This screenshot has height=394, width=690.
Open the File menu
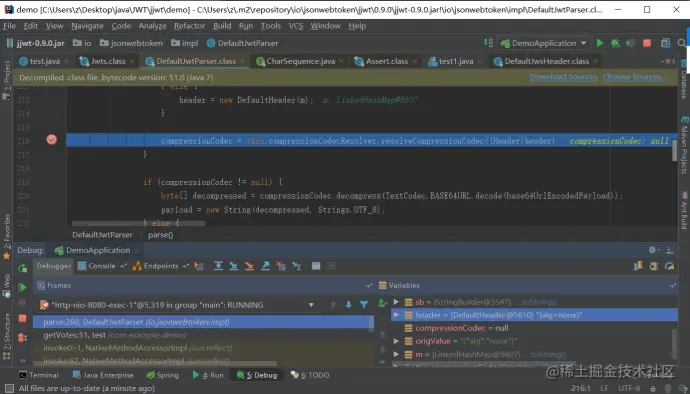pyautogui.click(x=9, y=26)
